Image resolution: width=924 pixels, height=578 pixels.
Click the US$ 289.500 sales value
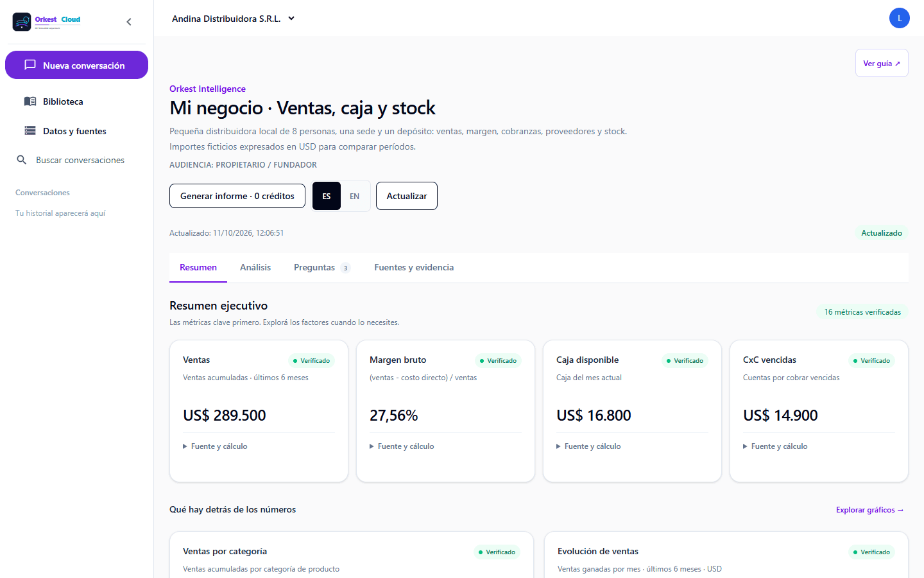[225, 416]
